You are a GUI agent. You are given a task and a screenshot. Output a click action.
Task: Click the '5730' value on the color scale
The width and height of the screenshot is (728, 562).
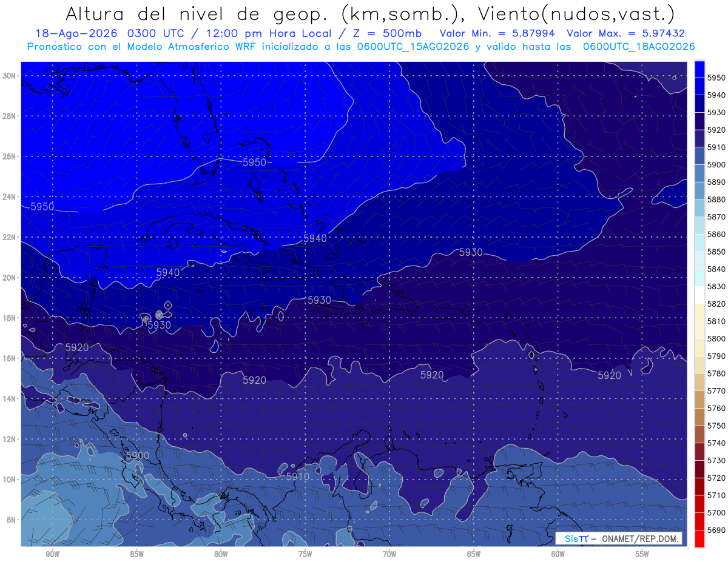click(x=716, y=460)
